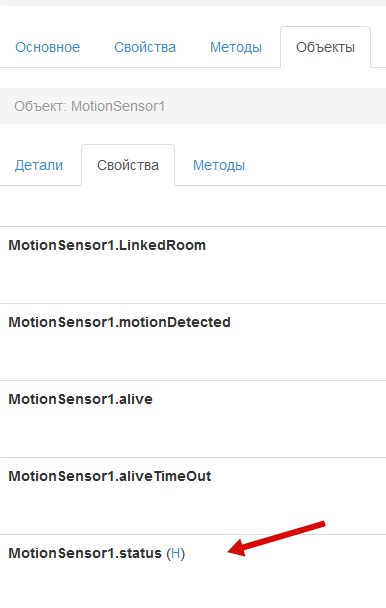Switch to the inner Методы sub-tab
This screenshot has width=386, height=608.
point(219,166)
